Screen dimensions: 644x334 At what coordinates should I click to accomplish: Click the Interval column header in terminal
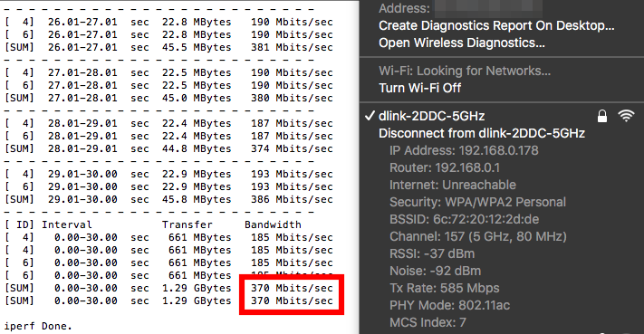point(66,224)
